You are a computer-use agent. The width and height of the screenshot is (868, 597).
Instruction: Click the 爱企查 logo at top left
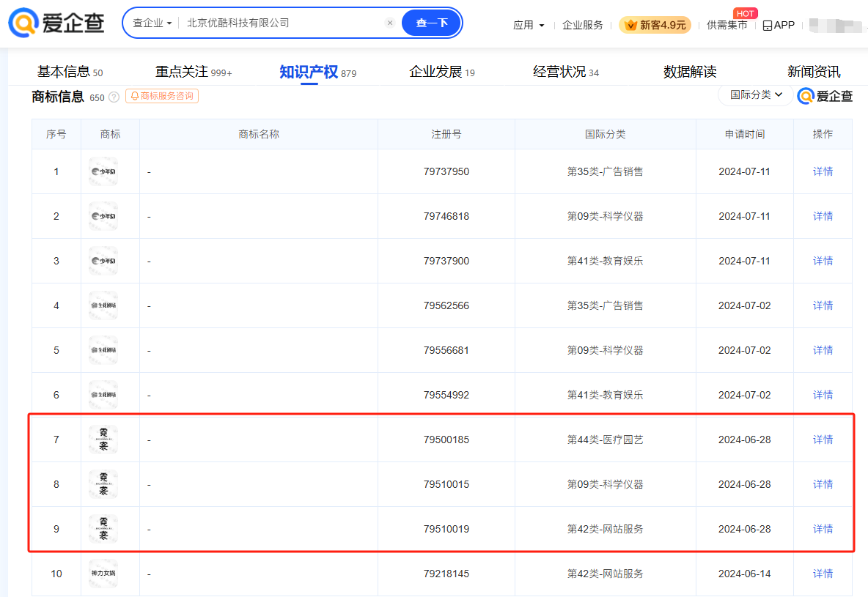(56, 23)
